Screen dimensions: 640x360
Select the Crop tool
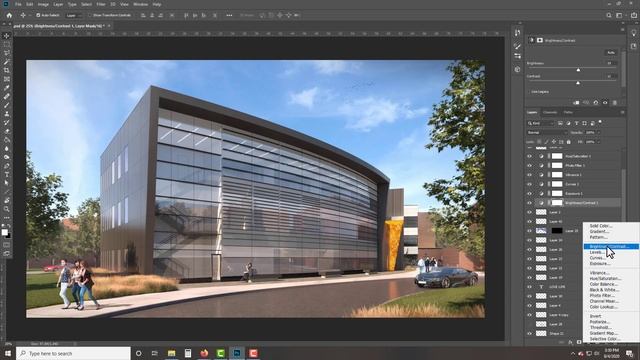coord(7,70)
